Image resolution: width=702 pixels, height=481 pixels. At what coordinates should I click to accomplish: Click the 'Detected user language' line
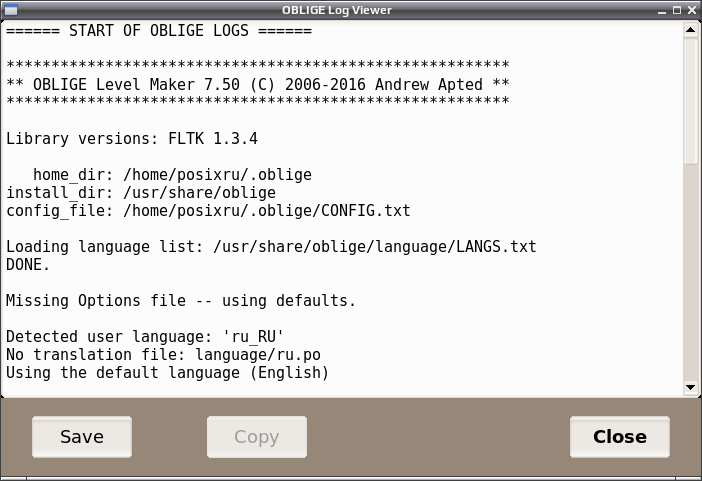(145, 337)
